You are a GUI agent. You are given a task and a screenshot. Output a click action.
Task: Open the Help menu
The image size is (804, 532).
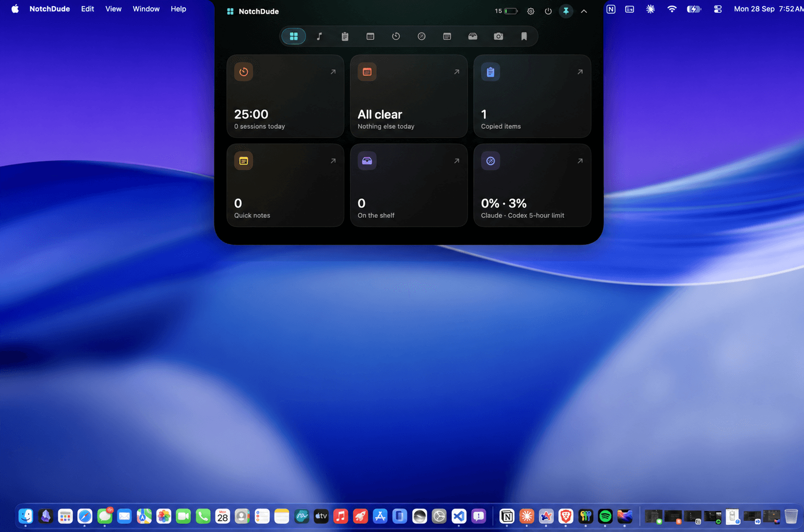click(x=178, y=9)
